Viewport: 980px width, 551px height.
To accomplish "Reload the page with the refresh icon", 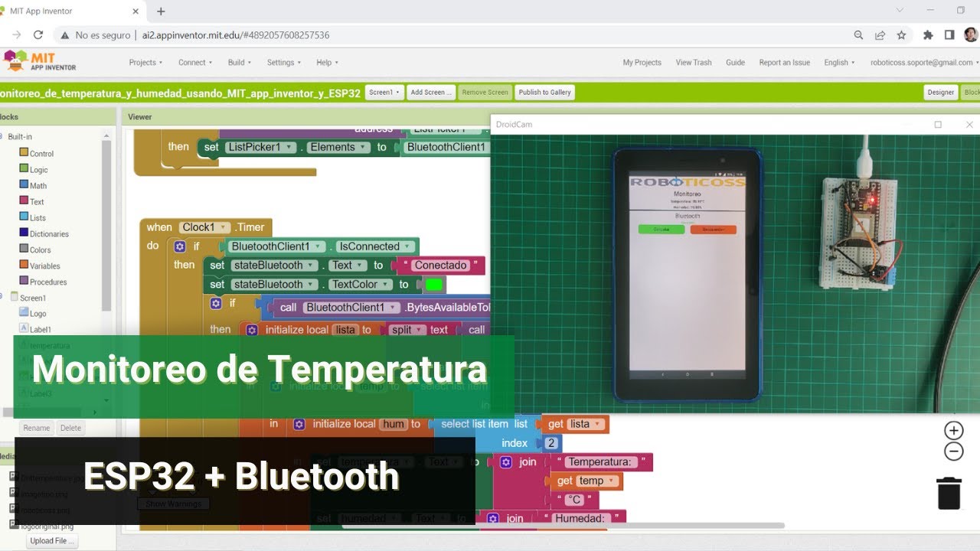I will coord(38,34).
